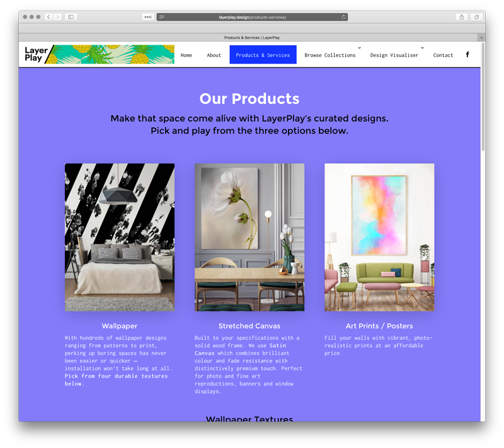This screenshot has width=504, height=448.
Task: Open the Contact page link
Action: 443,55
